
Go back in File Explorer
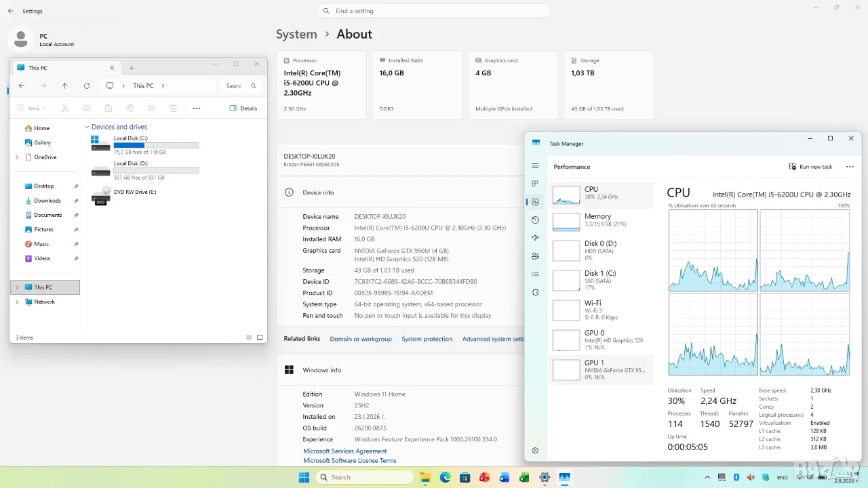22,86
